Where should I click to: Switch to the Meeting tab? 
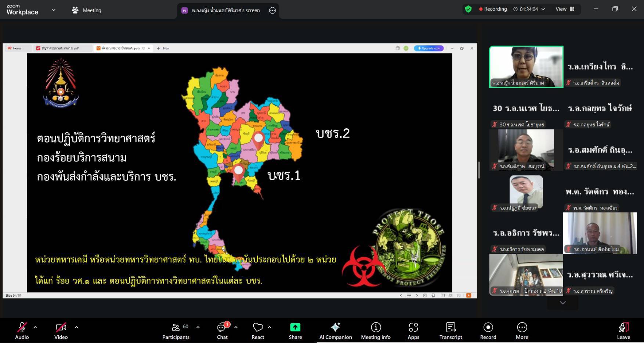87,10
